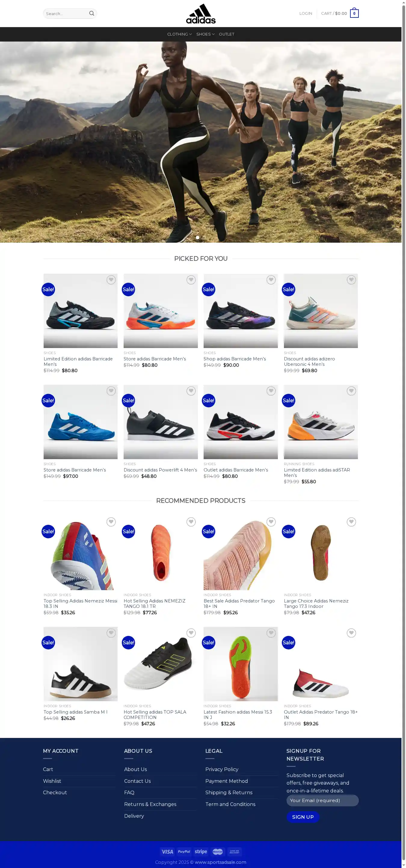Click the Stripe payment icon
406x868 pixels.
(x=201, y=851)
